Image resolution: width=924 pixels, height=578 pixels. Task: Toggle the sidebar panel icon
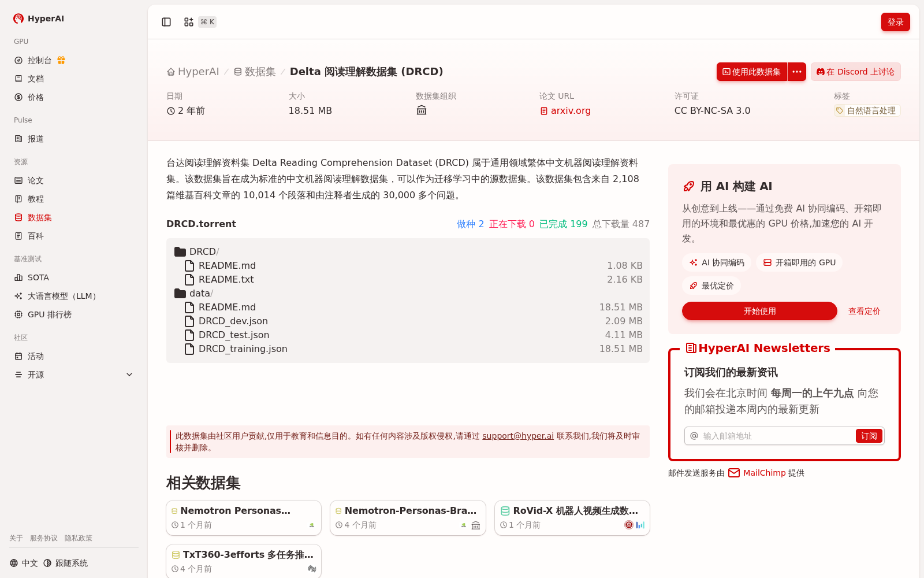tap(166, 22)
